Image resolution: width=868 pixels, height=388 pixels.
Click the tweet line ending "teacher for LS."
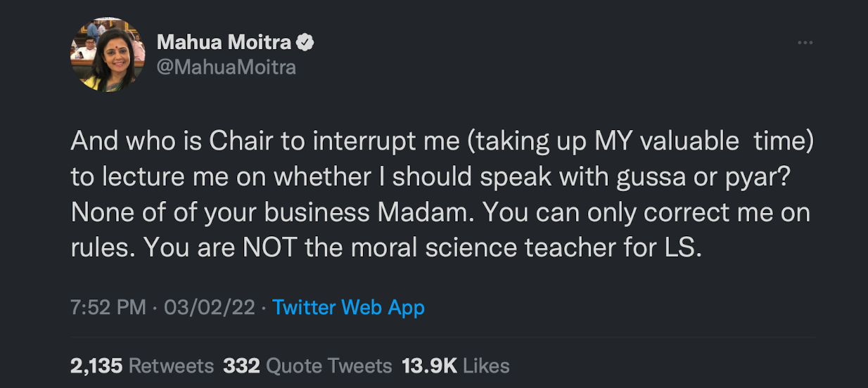(386, 250)
